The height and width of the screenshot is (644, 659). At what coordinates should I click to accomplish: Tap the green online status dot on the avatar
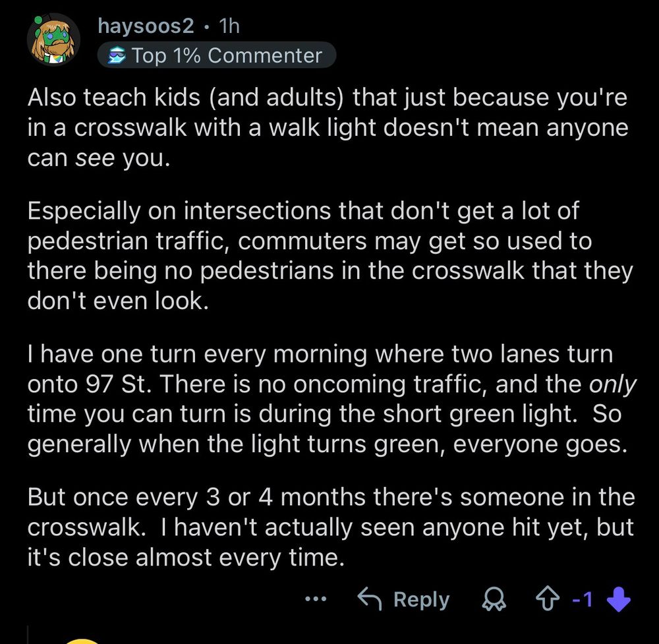coord(38,20)
